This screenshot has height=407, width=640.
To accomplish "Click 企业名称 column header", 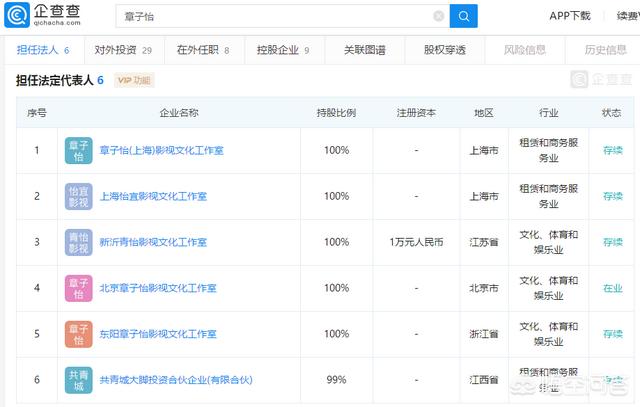I will (x=179, y=113).
